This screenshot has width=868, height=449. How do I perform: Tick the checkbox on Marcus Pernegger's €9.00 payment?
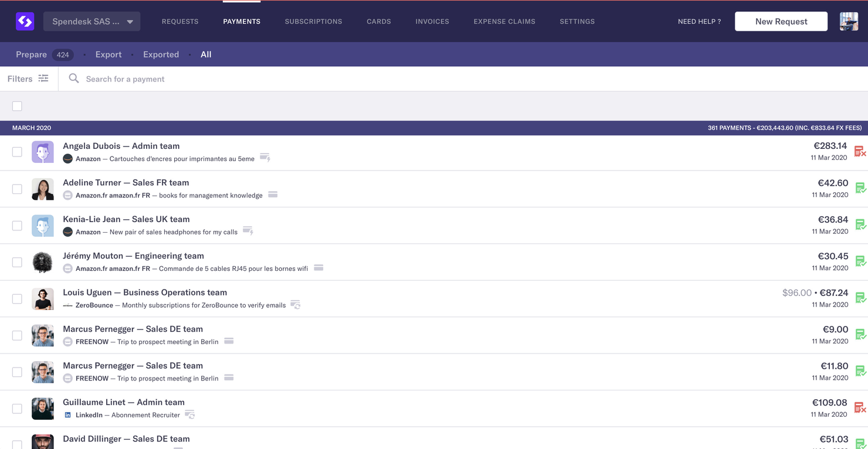(x=17, y=335)
